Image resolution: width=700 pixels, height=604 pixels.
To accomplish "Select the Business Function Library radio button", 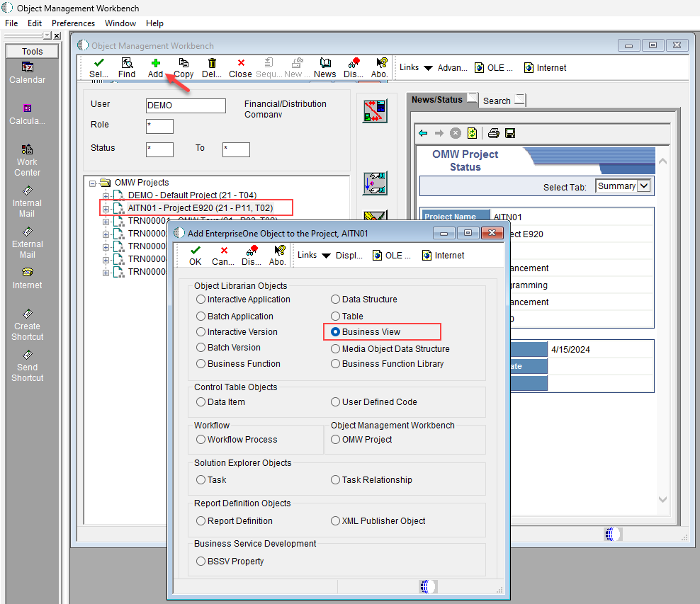I will [335, 363].
